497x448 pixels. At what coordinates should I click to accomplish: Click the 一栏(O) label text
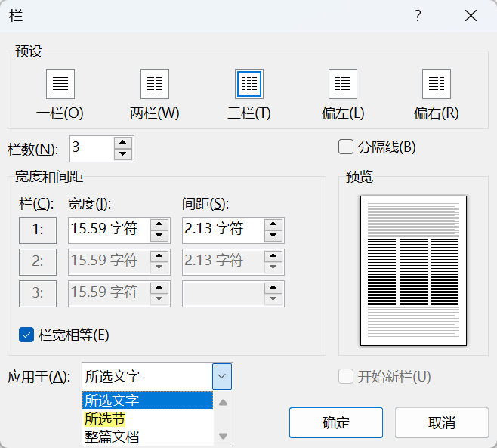tap(60, 113)
